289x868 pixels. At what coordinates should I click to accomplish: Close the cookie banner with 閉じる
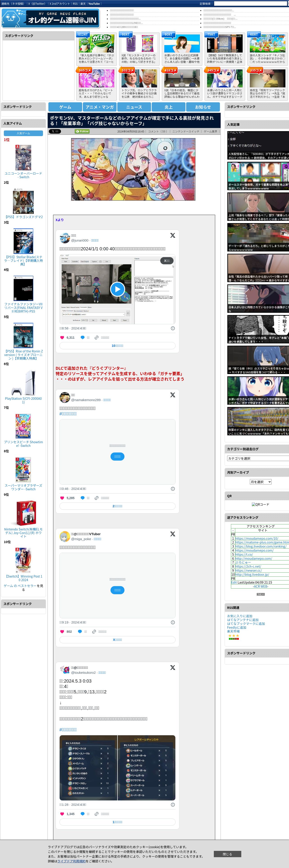227,854
